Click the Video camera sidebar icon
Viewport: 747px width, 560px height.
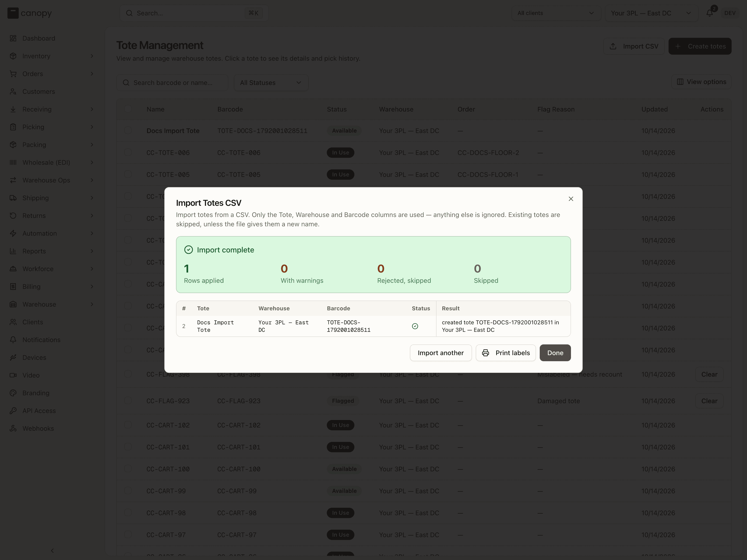click(x=13, y=375)
